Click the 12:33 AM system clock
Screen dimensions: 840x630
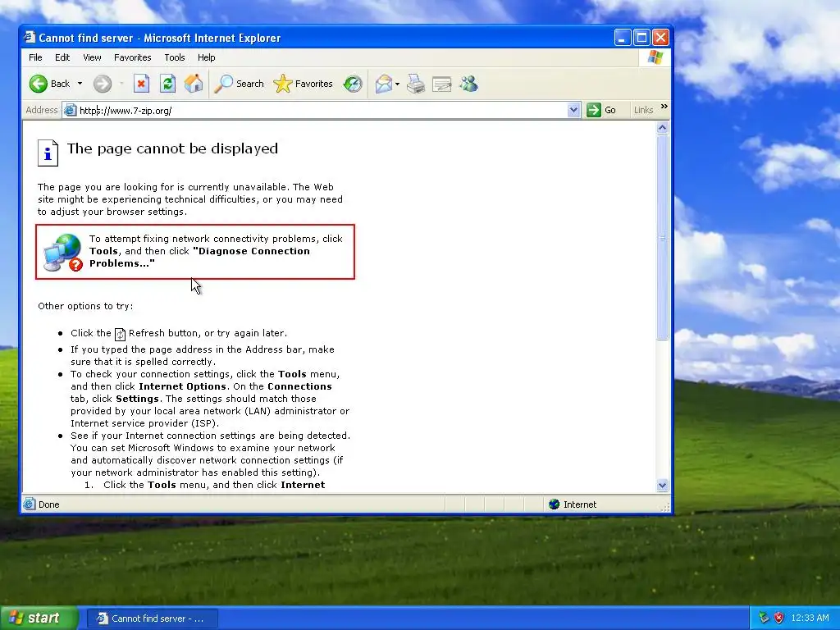click(x=810, y=618)
